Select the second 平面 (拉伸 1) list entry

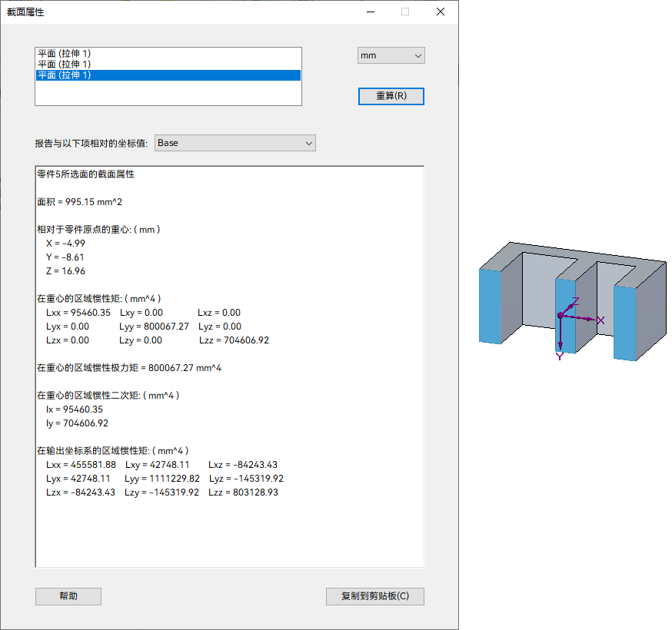point(65,64)
